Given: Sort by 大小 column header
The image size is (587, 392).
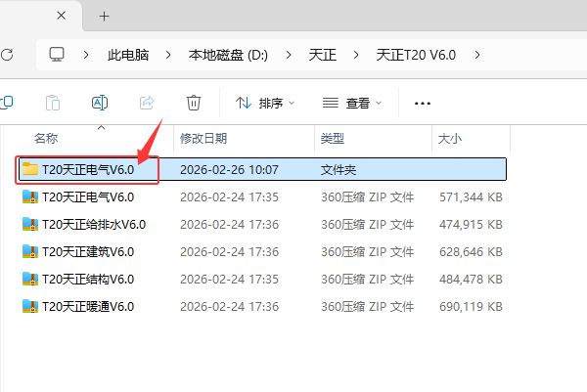Looking at the screenshot, I should pos(450,139).
